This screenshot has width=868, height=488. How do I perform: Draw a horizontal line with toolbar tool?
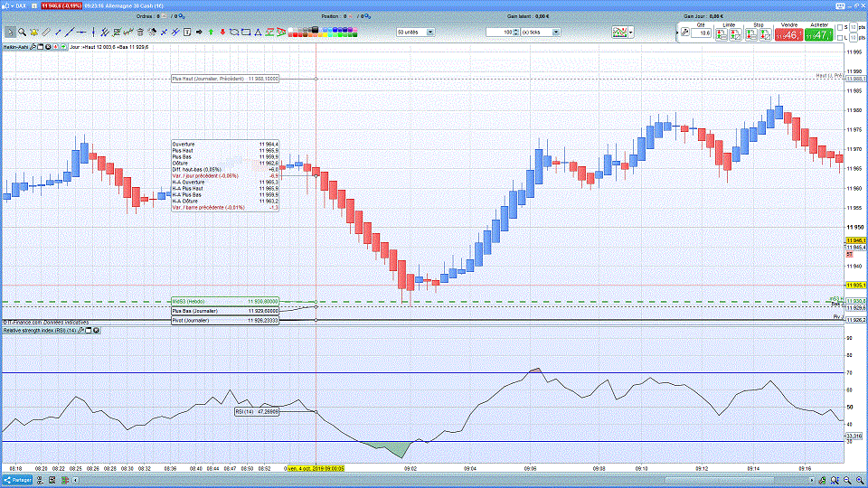pyautogui.click(x=81, y=33)
